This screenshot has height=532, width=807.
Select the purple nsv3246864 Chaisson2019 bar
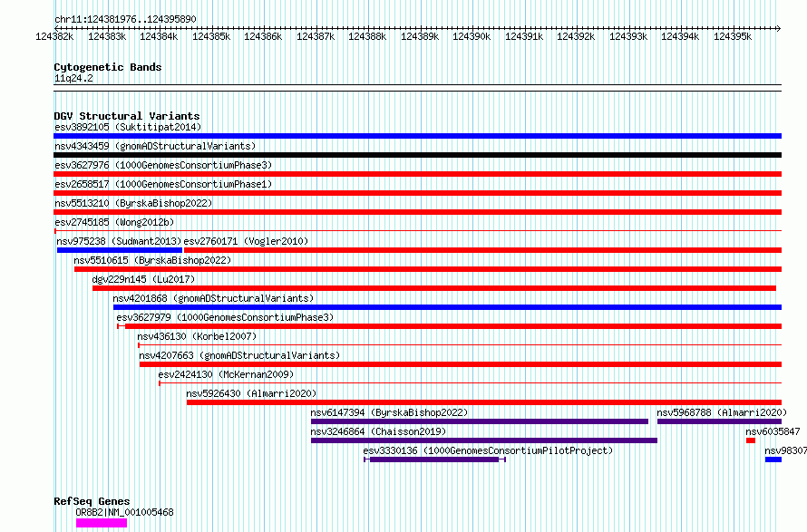484,440
